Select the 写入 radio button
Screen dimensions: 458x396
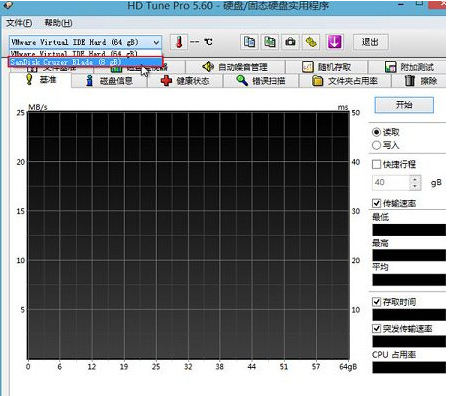(376, 145)
